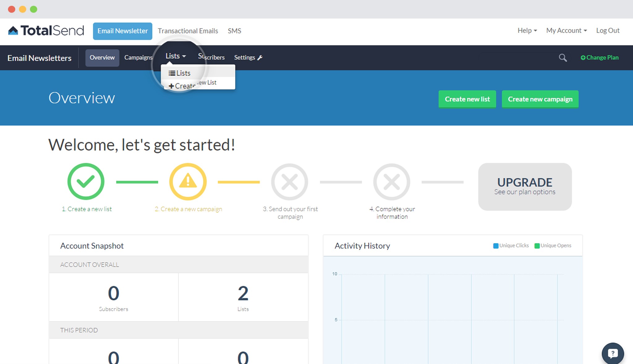The image size is (633, 364).
Task: Click the Create new list button
Action: (x=467, y=99)
